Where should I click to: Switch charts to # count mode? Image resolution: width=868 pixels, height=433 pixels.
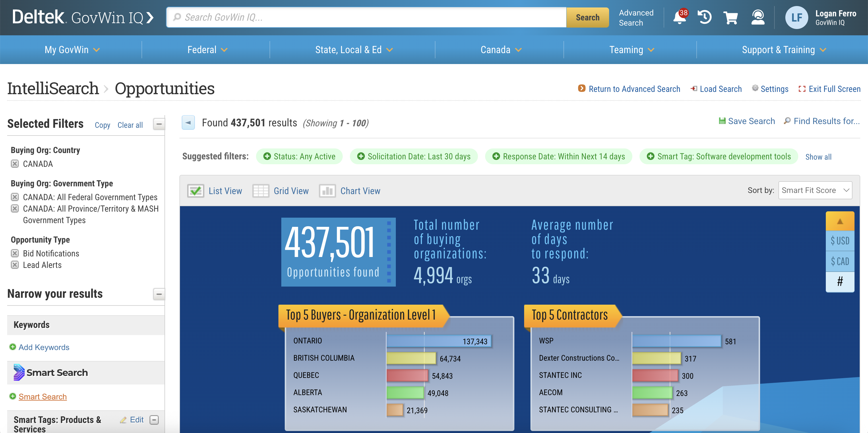pyautogui.click(x=840, y=282)
